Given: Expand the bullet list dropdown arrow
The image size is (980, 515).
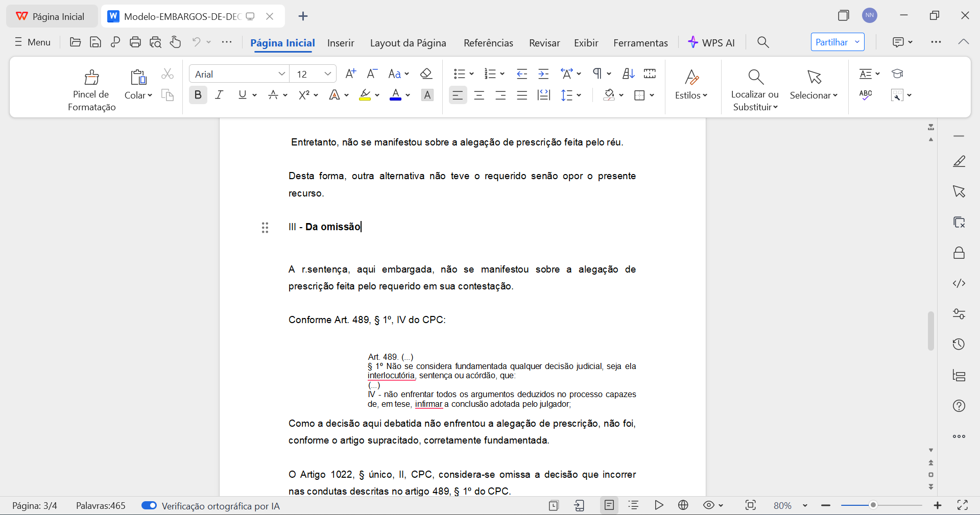Looking at the screenshot, I should point(471,74).
